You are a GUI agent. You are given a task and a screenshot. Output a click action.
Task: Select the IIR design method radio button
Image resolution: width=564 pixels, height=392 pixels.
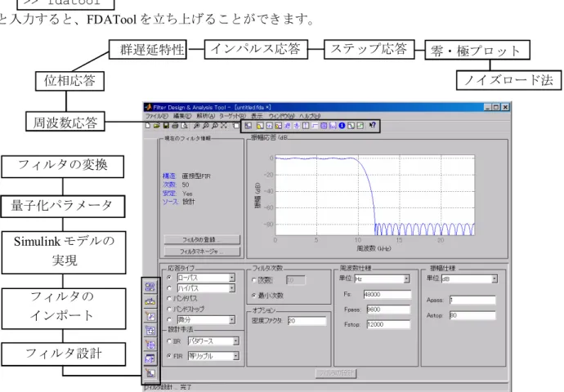[169, 341]
